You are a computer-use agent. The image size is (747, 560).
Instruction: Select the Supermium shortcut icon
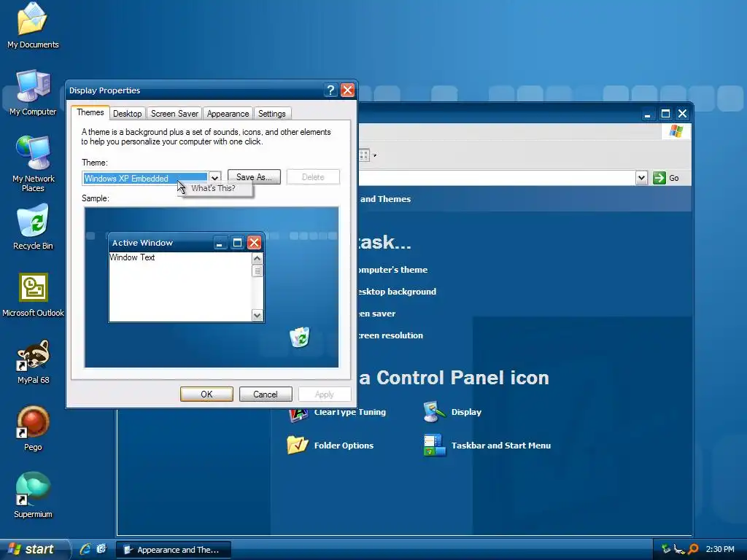pos(33,489)
